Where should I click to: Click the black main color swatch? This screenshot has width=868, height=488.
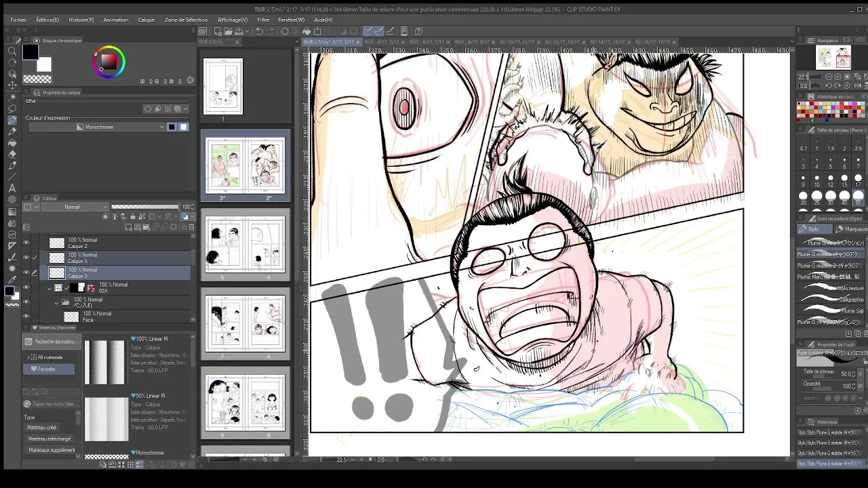click(31, 52)
